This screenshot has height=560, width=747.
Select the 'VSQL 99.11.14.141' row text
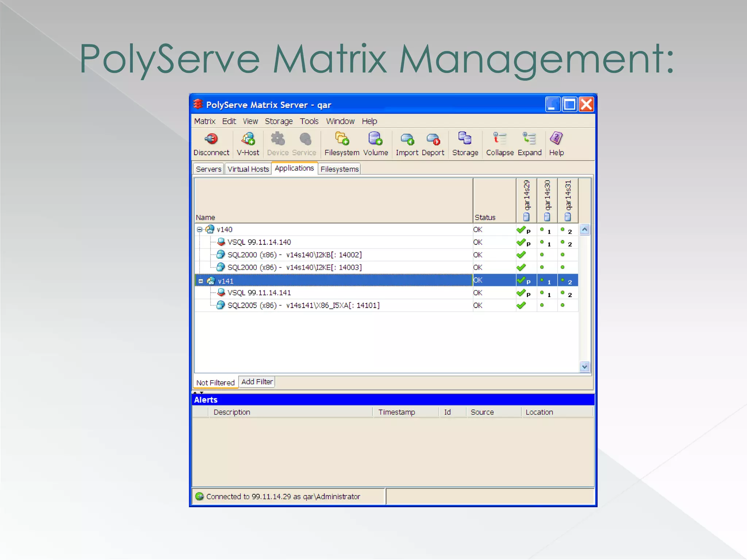tap(259, 293)
